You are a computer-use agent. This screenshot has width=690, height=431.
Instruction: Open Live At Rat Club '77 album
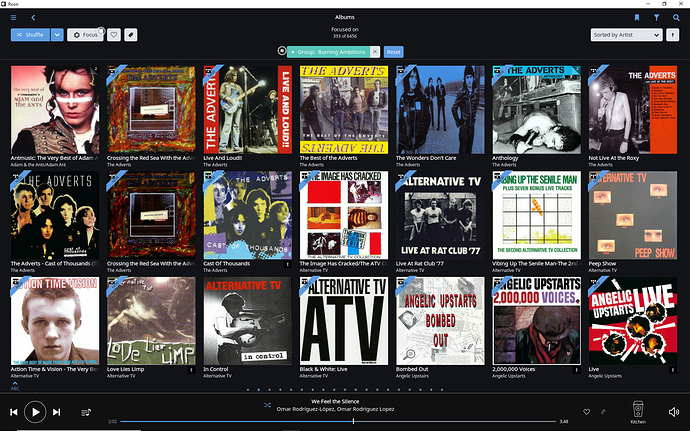click(x=440, y=215)
